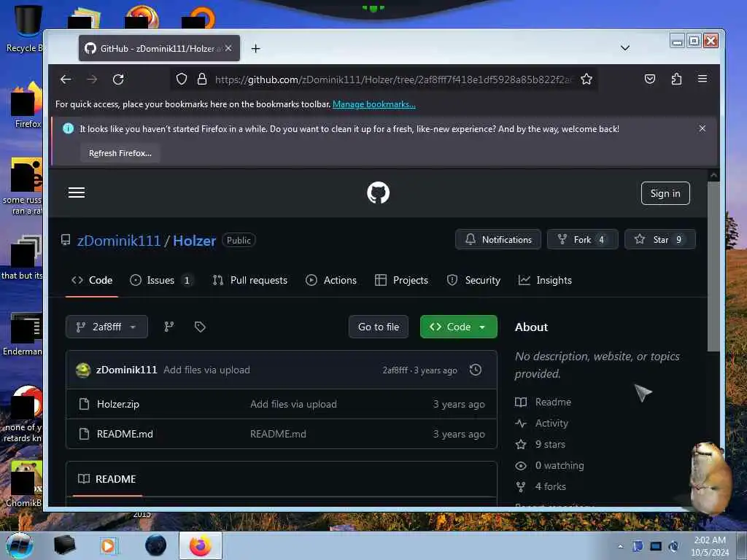Select the README tab in the file viewer
The image size is (747, 560).
point(107,479)
